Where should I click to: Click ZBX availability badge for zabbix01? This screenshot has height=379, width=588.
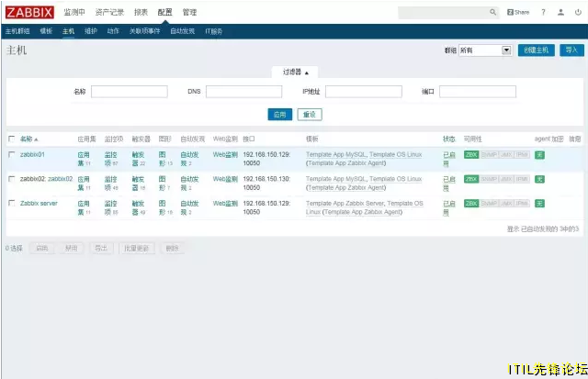pyautogui.click(x=471, y=155)
